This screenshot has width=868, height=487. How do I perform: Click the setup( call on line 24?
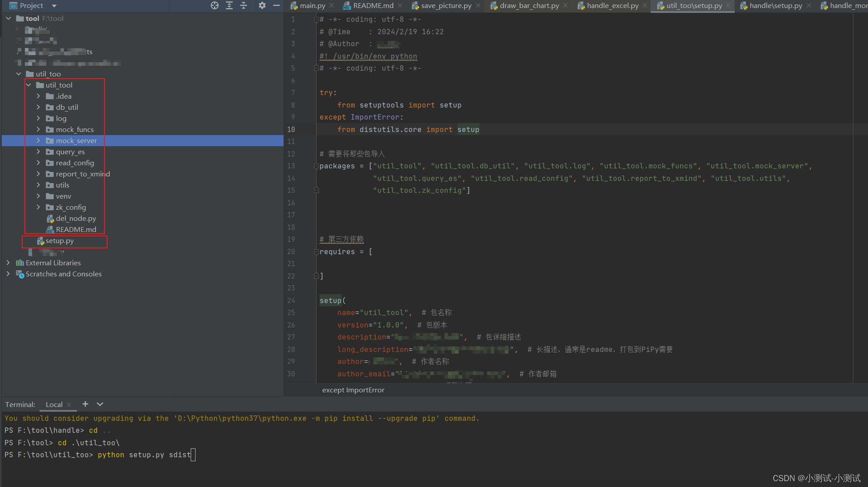point(333,300)
